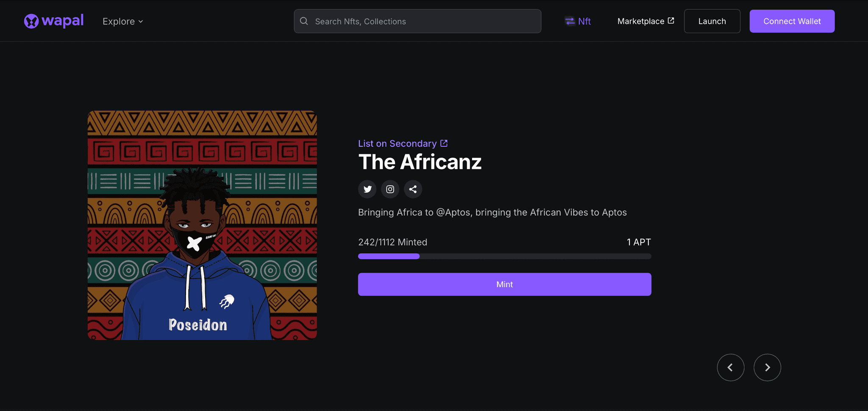Click external link icon next to Marketplace

pyautogui.click(x=671, y=21)
